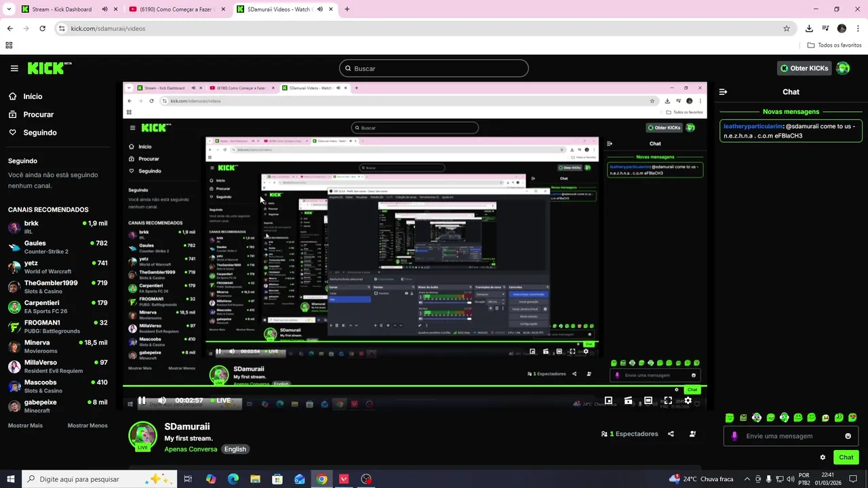
Task: Open MillaVerso channel
Action: (58, 366)
